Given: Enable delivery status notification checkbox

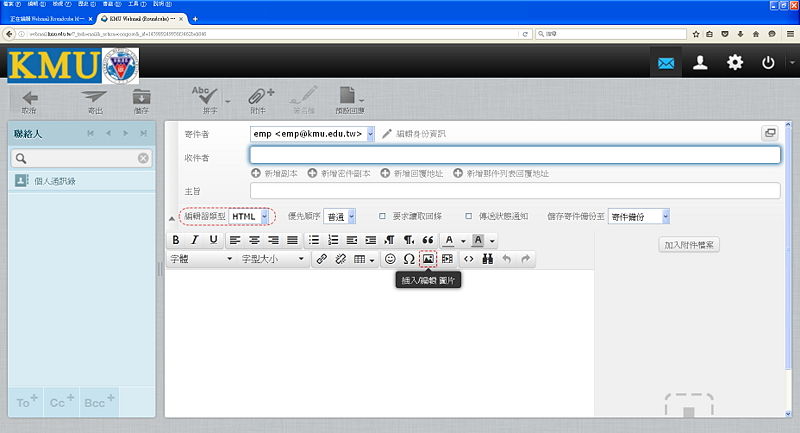Looking at the screenshot, I should [468, 216].
